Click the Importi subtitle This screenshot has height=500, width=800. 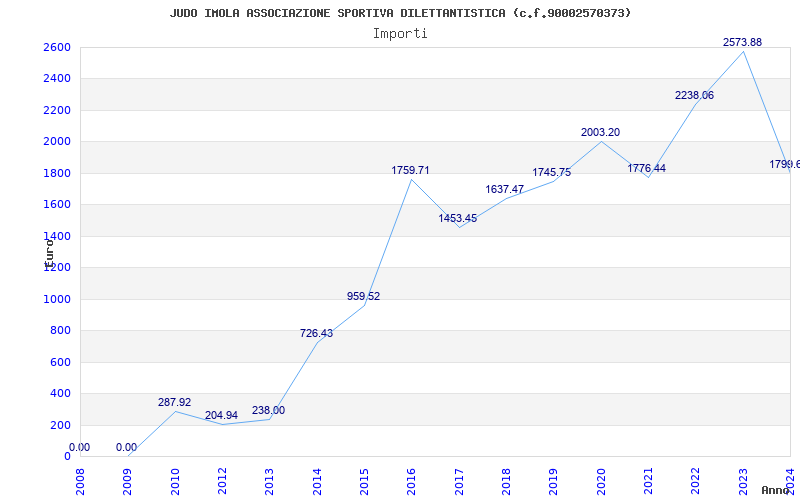tap(400, 34)
